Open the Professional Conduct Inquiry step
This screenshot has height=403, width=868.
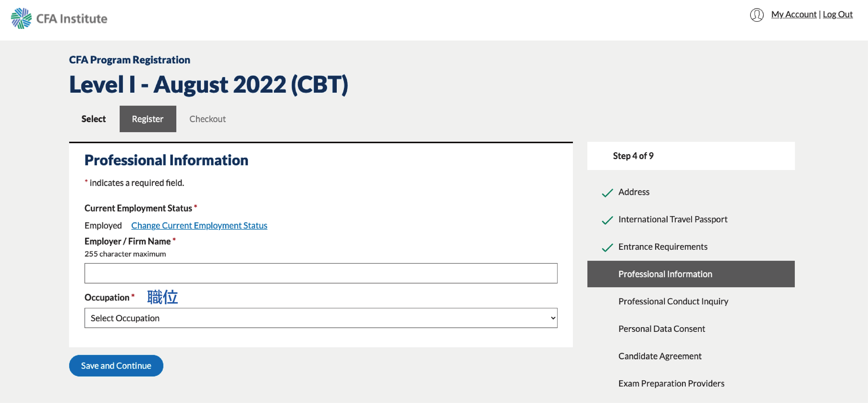(673, 301)
